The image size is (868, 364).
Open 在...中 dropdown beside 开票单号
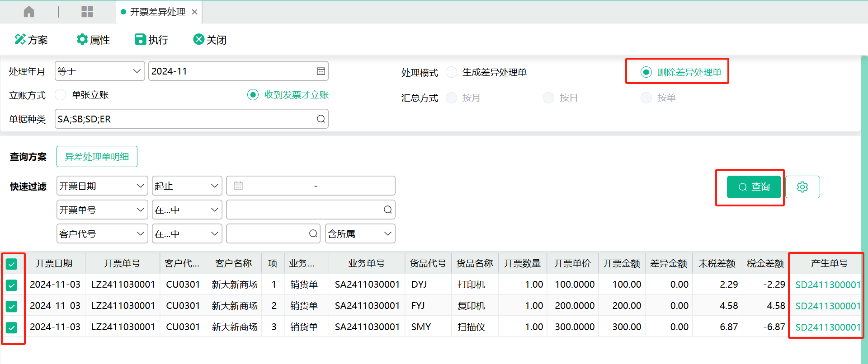click(187, 210)
